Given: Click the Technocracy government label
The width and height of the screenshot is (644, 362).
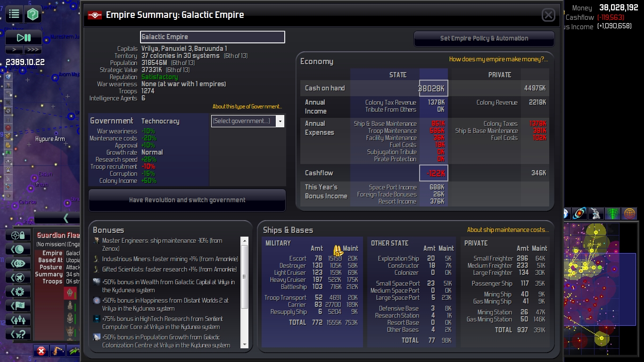Looking at the screenshot, I should click(160, 121).
